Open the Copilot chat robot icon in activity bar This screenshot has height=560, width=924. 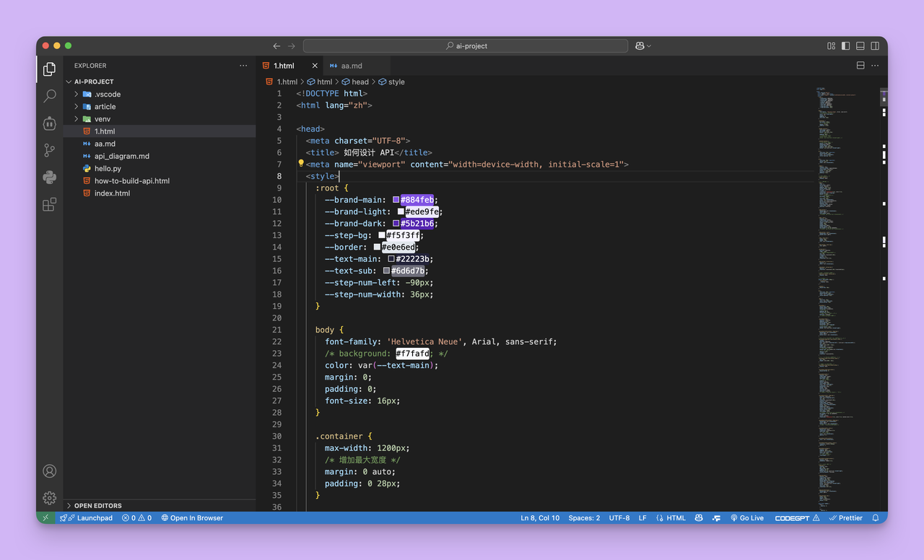point(49,123)
